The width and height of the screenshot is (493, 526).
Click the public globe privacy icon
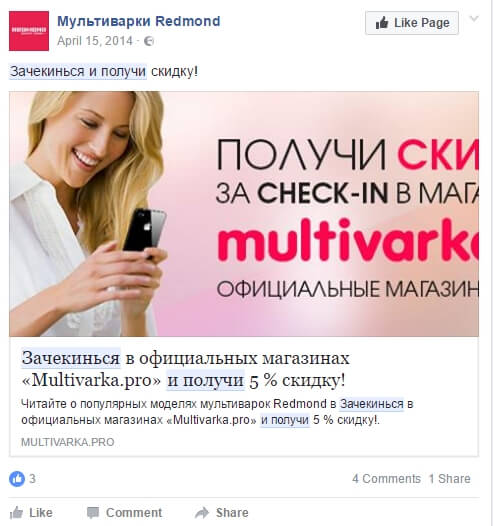point(149,41)
